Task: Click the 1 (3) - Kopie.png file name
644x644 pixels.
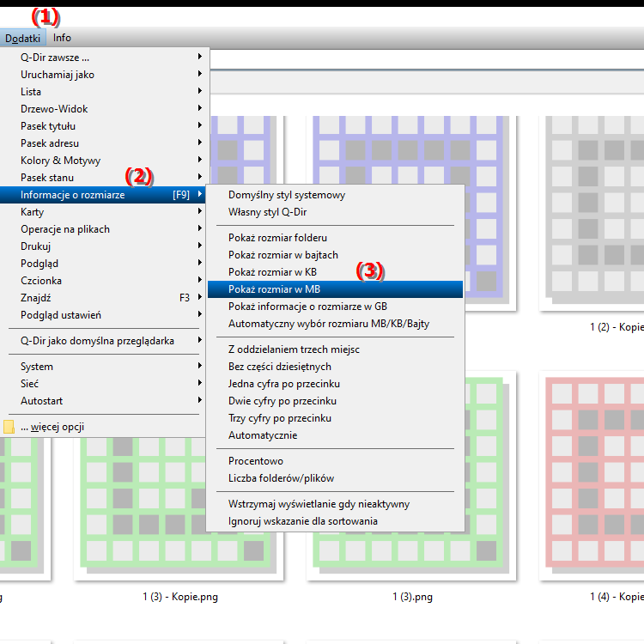Action: (x=180, y=597)
